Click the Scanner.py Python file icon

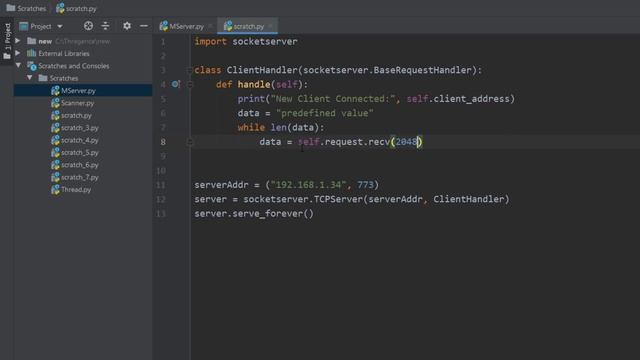pos(55,103)
